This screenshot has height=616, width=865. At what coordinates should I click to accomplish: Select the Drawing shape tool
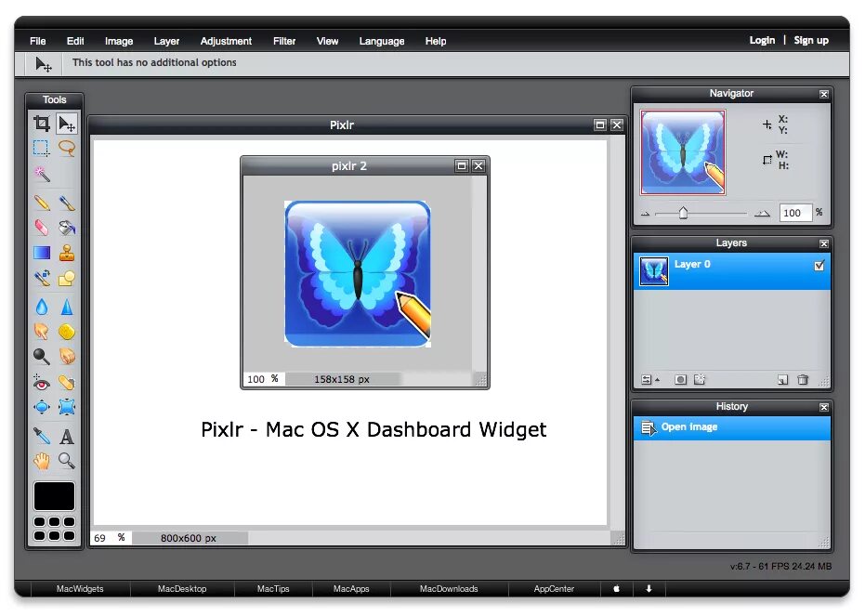pos(67,278)
